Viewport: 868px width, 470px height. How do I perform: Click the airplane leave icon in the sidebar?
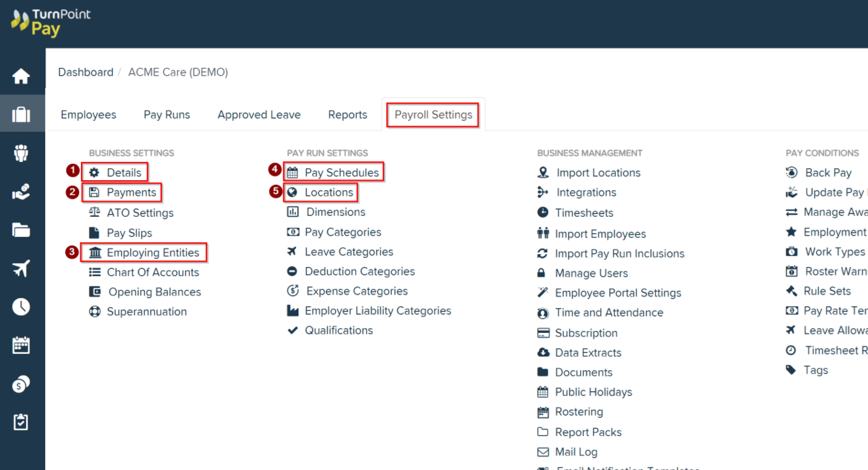[22, 268]
